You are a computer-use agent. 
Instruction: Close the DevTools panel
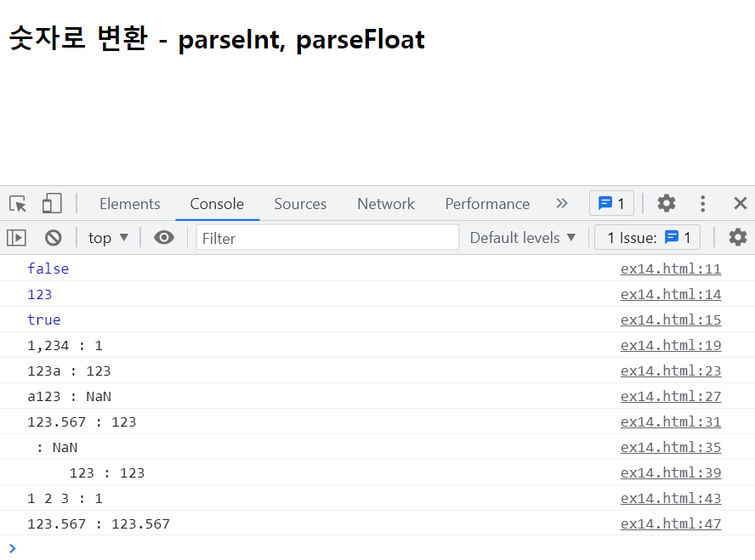coord(740,203)
